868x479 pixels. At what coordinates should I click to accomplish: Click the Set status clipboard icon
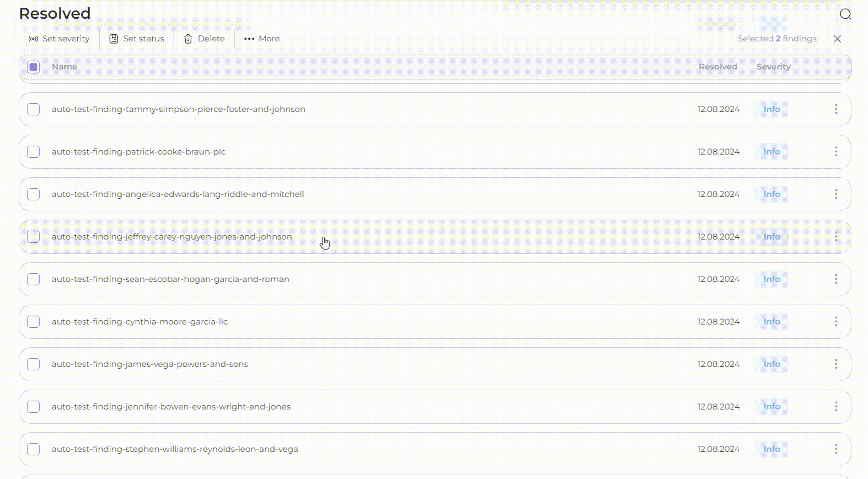point(114,39)
